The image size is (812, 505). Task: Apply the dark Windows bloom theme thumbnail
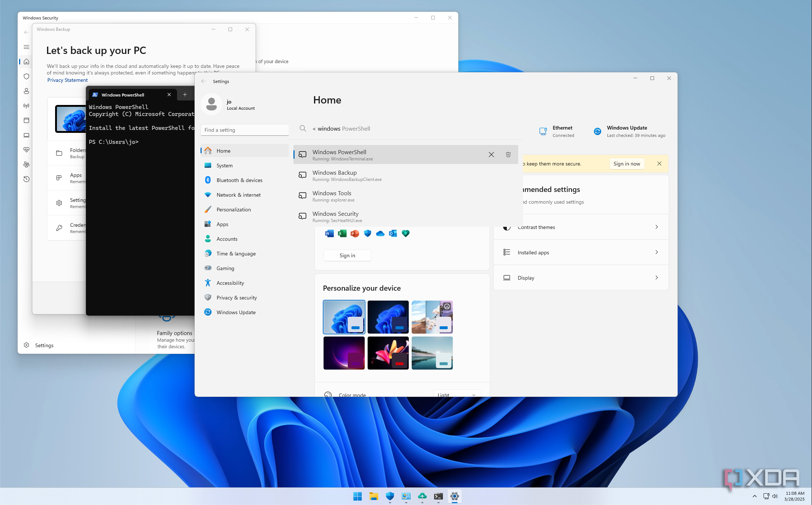388,317
